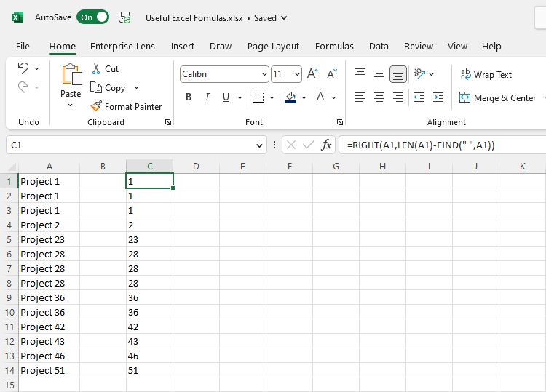
Task: Toggle Bold formatting
Action: (189, 97)
